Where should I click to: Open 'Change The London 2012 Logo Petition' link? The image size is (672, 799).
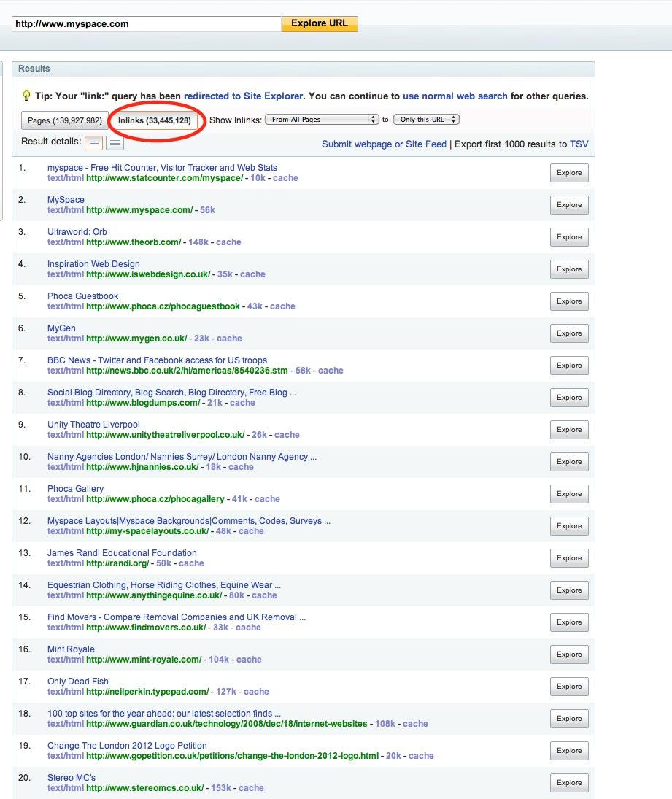(x=127, y=746)
